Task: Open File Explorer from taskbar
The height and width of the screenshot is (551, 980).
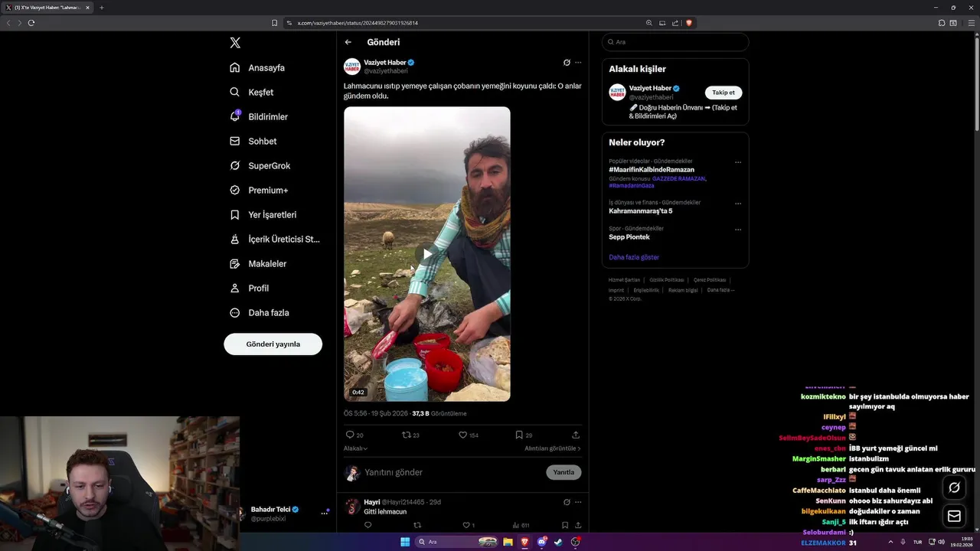Action: click(x=508, y=542)
